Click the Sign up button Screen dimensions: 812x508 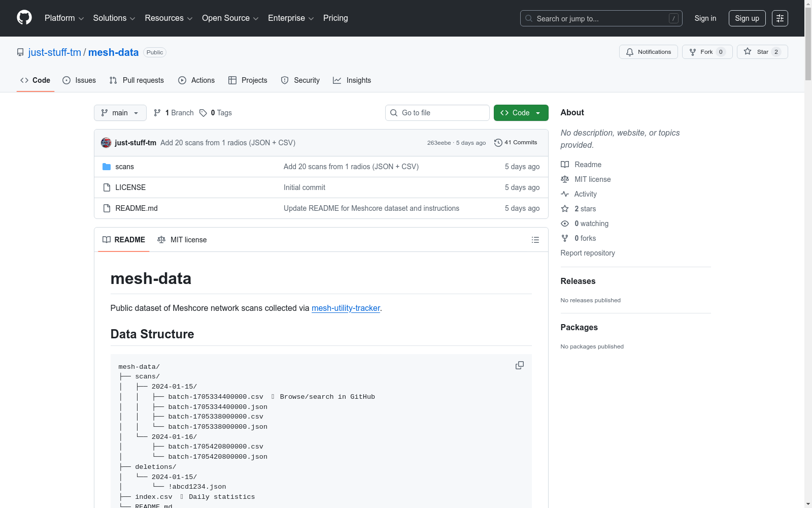click(x=747, y=18)
